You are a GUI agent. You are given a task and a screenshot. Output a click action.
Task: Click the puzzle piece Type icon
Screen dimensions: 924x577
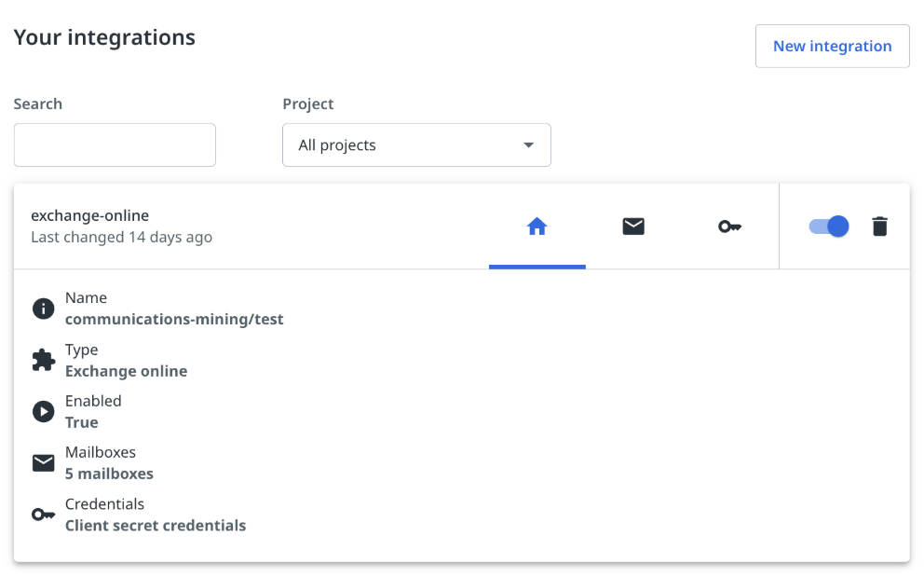(x=44, y=361)
